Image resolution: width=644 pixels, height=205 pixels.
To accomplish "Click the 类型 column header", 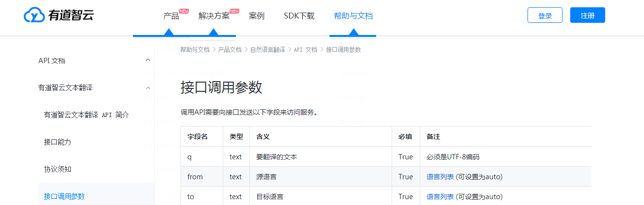I will (x=236, y=137).
